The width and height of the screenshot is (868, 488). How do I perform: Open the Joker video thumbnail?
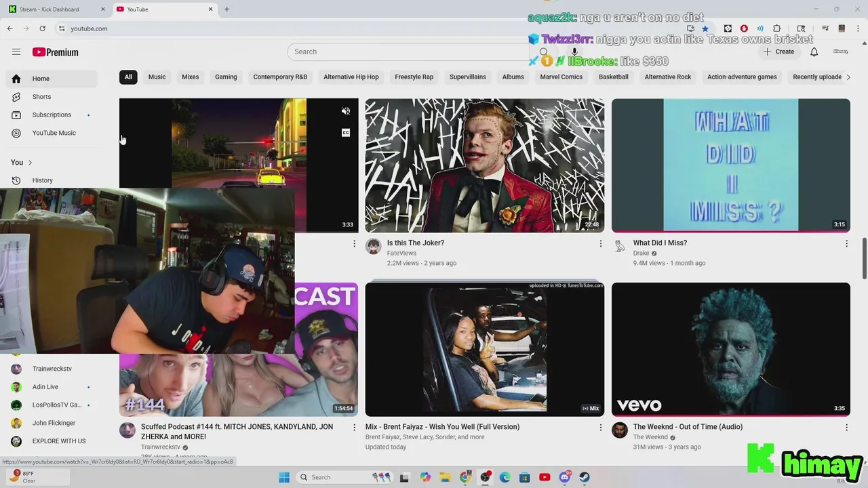pyautogui.click(x=485, y=165)
